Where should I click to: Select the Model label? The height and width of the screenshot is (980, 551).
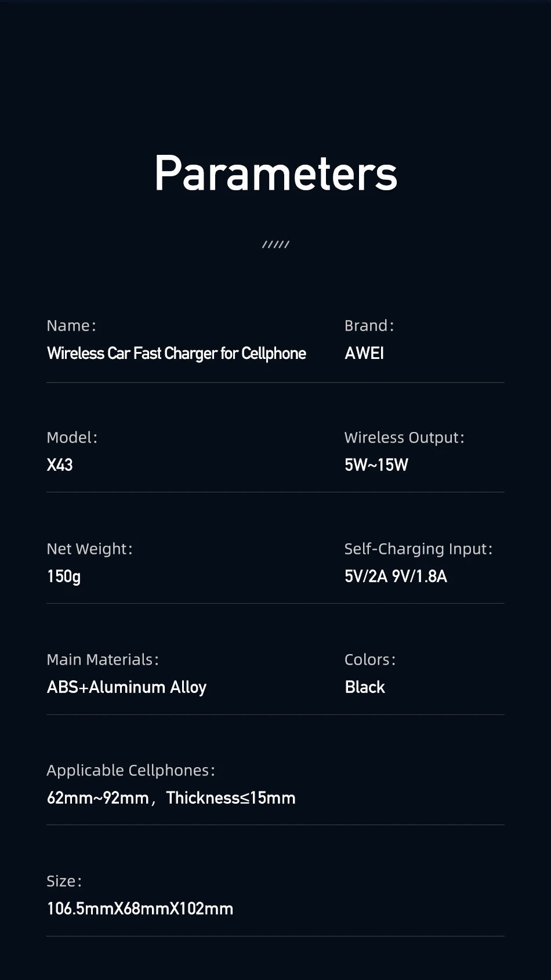(x=72, y=438)
